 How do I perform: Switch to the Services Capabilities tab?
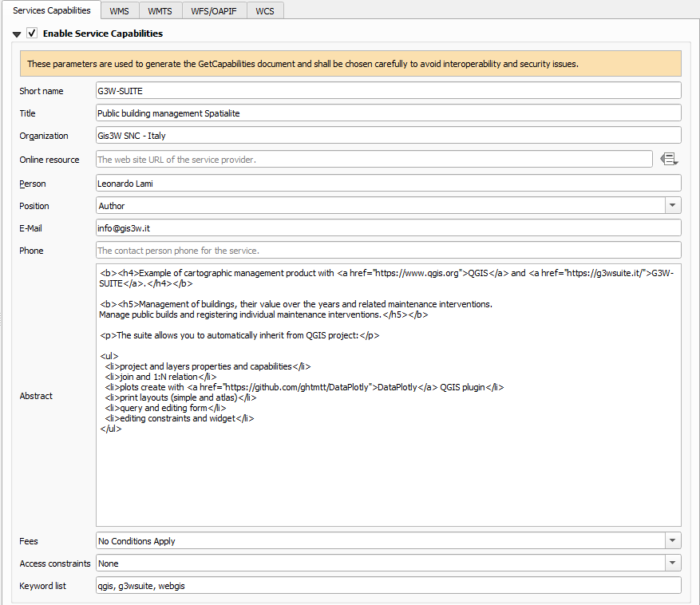51,10
